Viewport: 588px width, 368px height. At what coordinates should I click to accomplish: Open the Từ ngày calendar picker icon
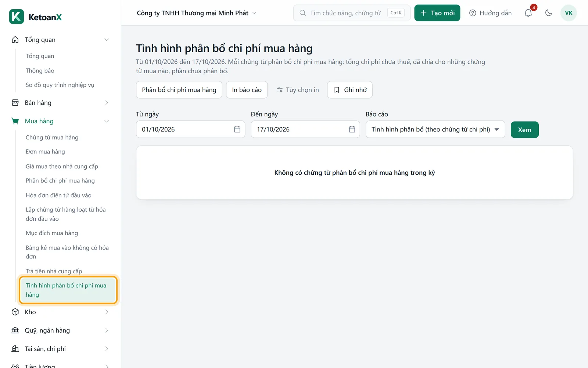[237, 130]
